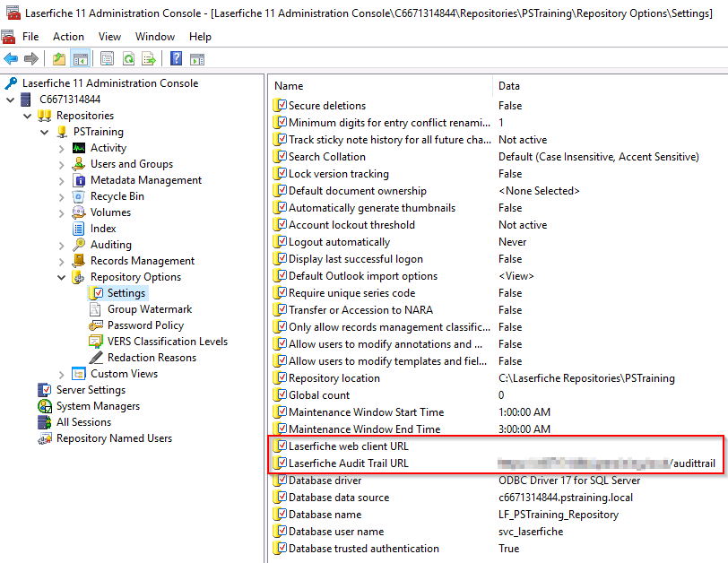Collapse the PSTraining repository node

44,133
